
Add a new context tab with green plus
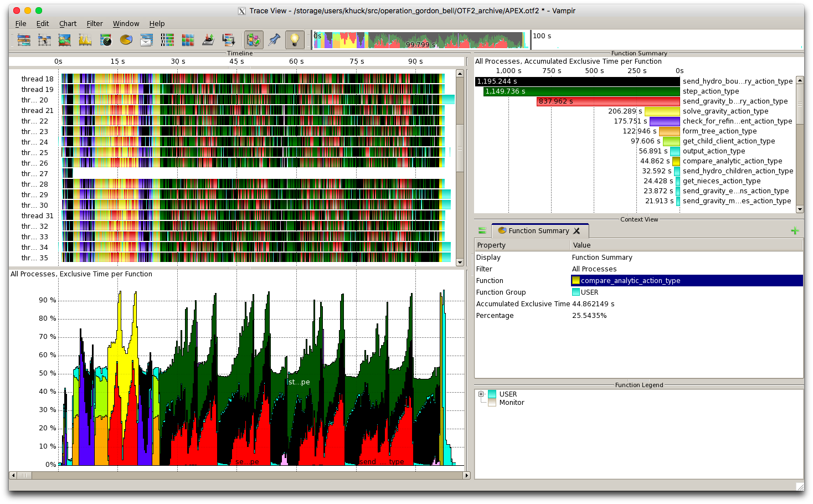point(795,231)
